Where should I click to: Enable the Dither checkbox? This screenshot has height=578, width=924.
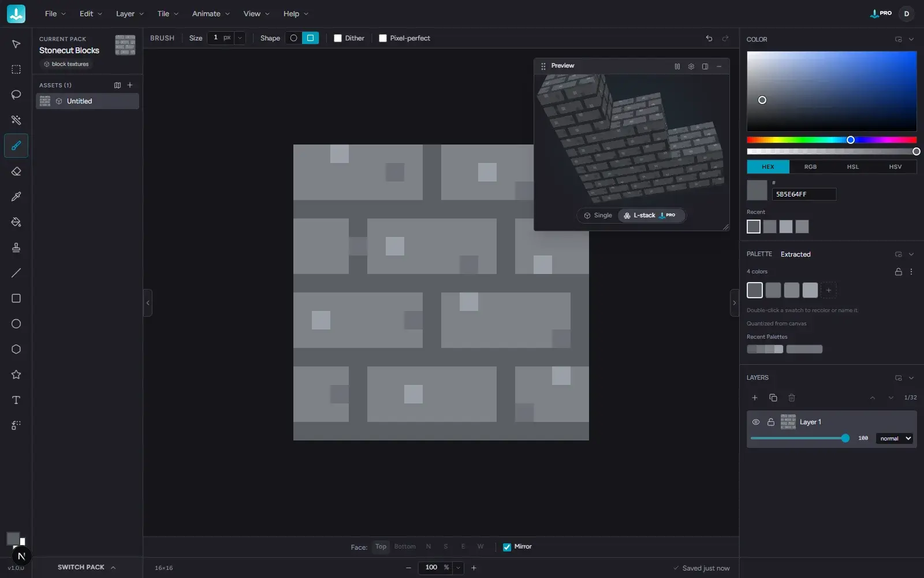pyautogui.click(x=338, y=38)
